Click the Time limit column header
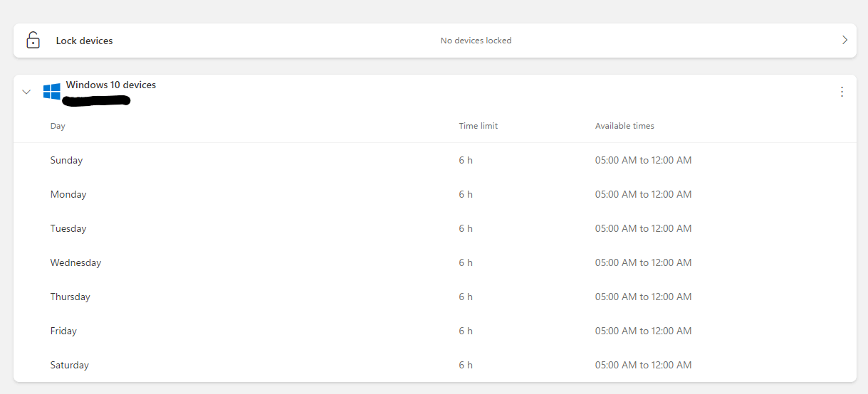The image size is (868, 394). pyautogui.click(x=478, y=126)
